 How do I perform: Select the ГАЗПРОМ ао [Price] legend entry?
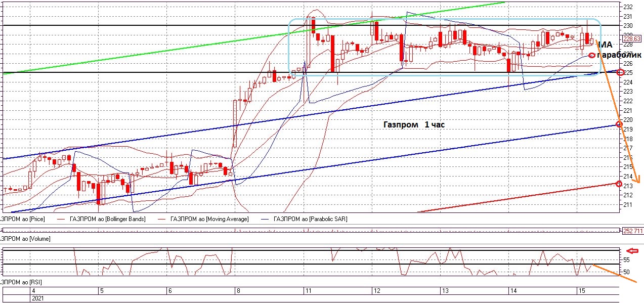coord(23,219)
